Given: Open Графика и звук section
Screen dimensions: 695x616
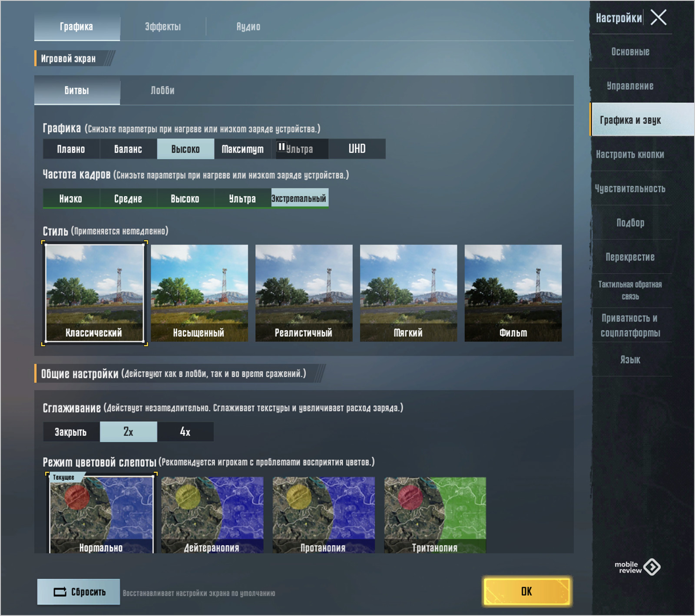Looking at the screenshot, I should pyautogui.click(x=642, y=120).
